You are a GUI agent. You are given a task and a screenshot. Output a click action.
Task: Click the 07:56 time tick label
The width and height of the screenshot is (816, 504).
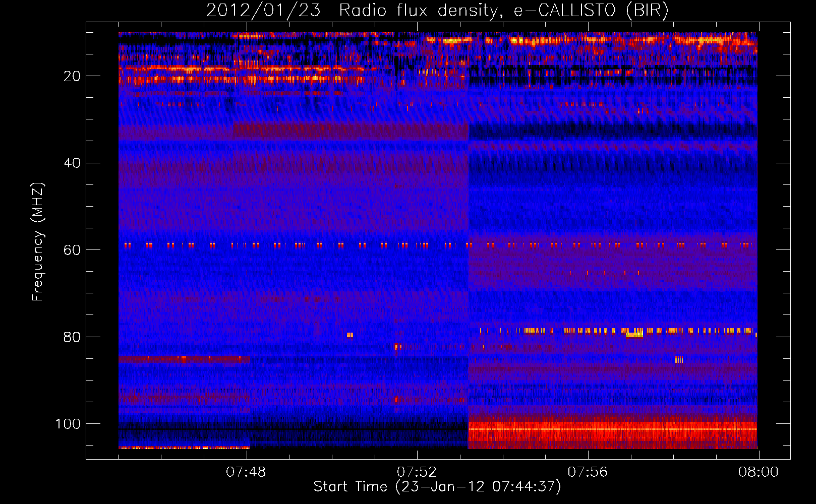pos(588,472)
